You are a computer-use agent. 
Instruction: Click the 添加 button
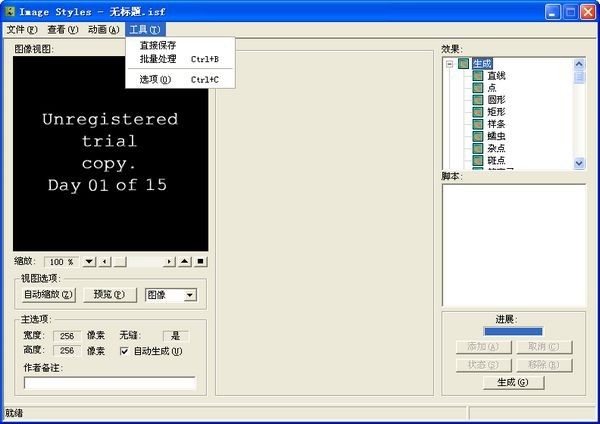point(483,347)
